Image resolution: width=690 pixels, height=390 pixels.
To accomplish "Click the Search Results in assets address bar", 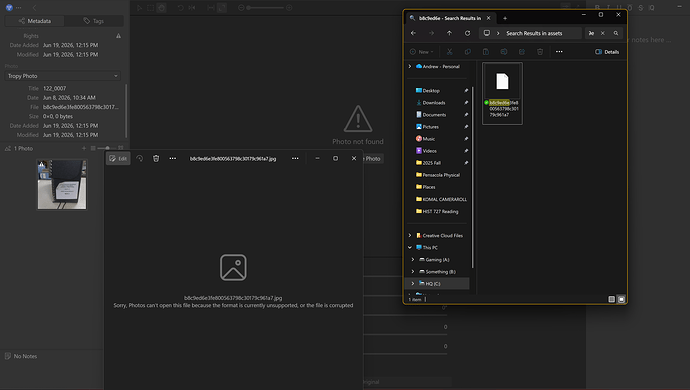I will (530, 33).
